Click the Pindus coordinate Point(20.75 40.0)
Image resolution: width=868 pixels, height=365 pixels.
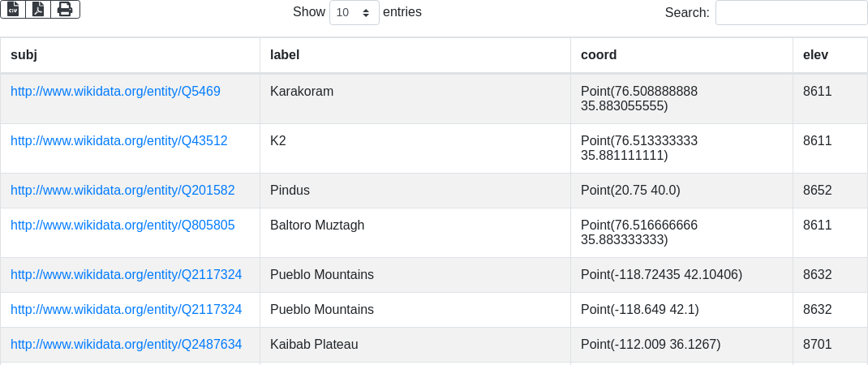(630, 190)
